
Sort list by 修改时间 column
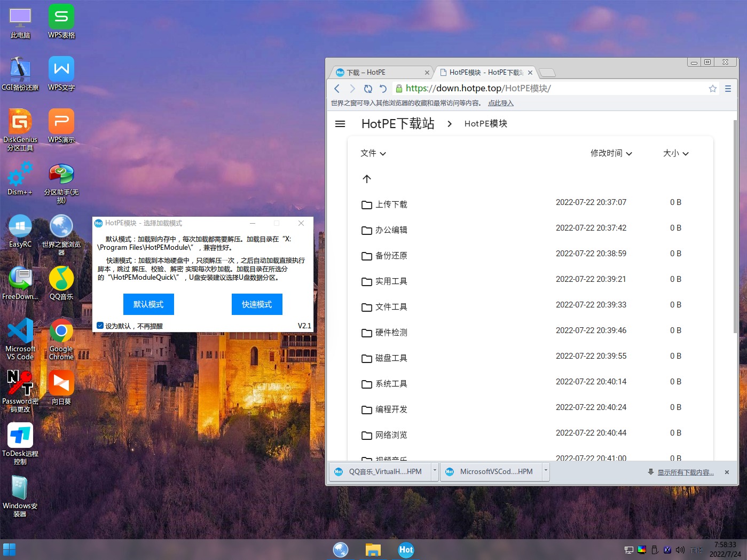pyautogui.click(x=611, y=153)
